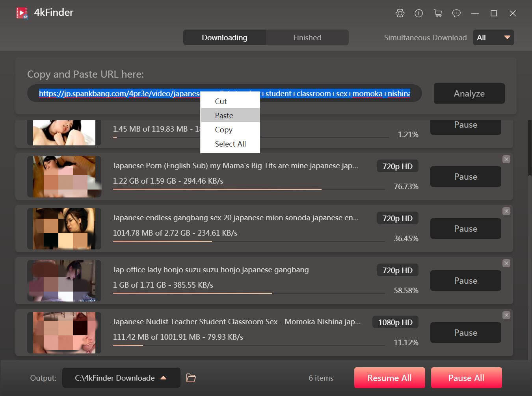This screenshot has height=396, width=532.
Task: Click the info circle icon
Action: coord(419,13)
